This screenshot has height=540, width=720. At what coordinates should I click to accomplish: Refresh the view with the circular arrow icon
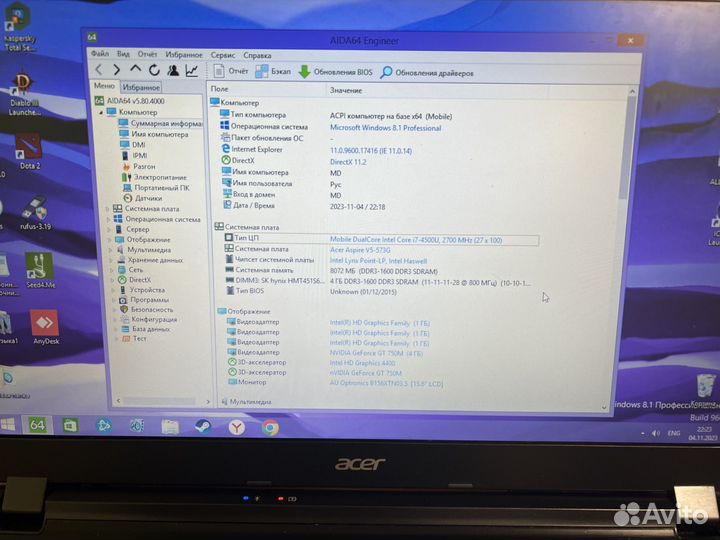(x=154, y=70)
